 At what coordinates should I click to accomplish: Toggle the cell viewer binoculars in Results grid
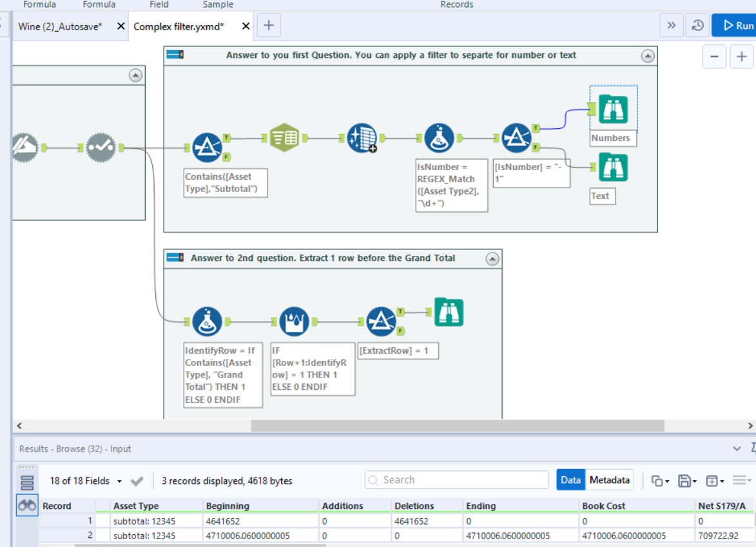coord(26,505)
